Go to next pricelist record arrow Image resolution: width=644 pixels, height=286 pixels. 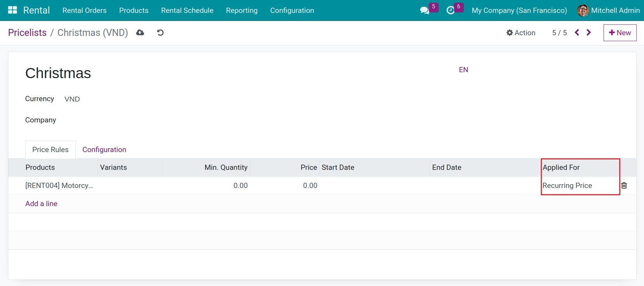pyautogui.click(x=589, y=32)
